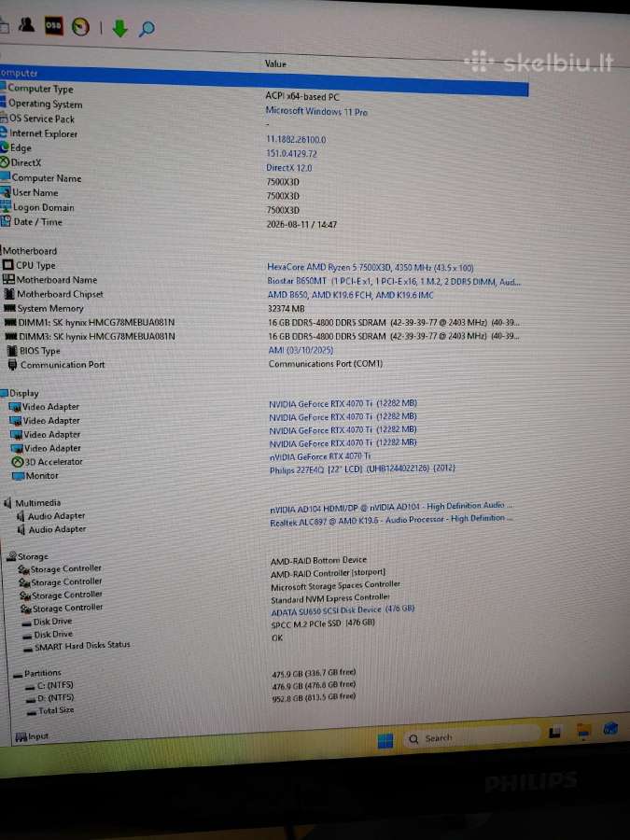
Task: Click the BIOS Type row icon
Action: click(x=12, y=350)
